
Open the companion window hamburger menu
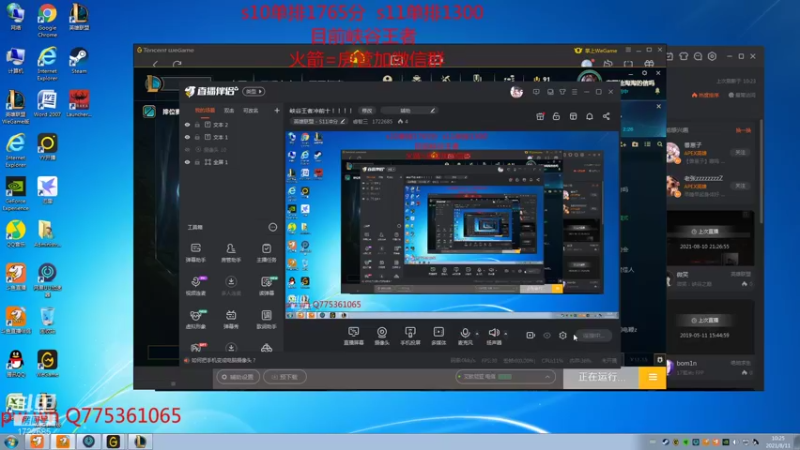tap(574, 92)
